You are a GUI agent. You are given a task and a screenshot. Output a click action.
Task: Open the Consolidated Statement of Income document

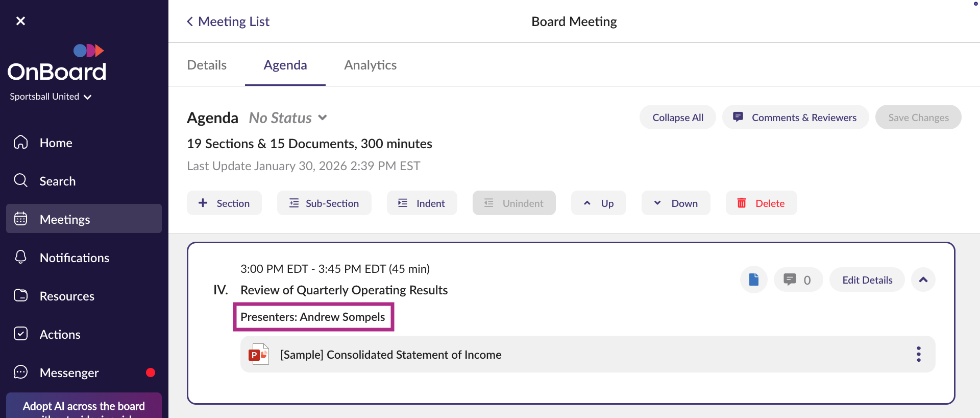coord(390,355)
